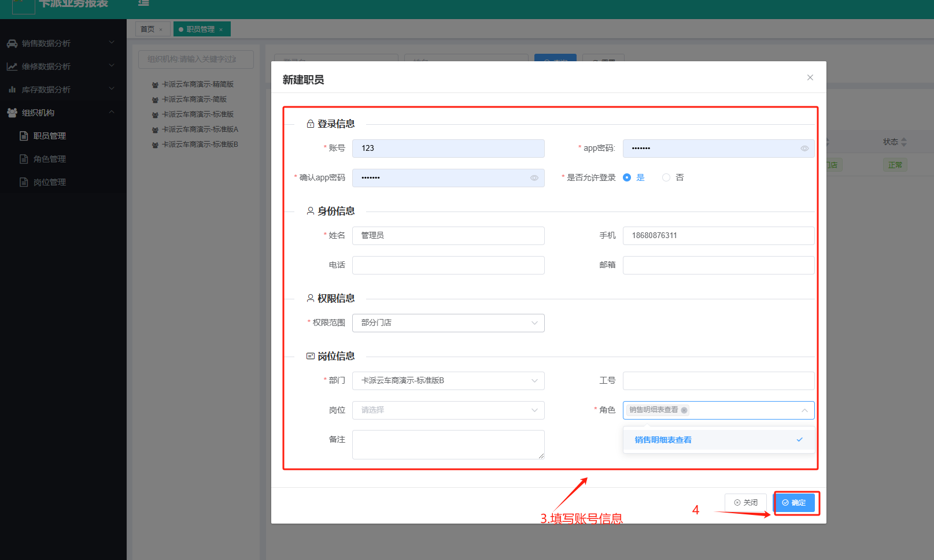This screenshot has width=934, height=560.
Task: Click the 库存数据分析 bar chart icon
Action: click(x=12, y=90)
